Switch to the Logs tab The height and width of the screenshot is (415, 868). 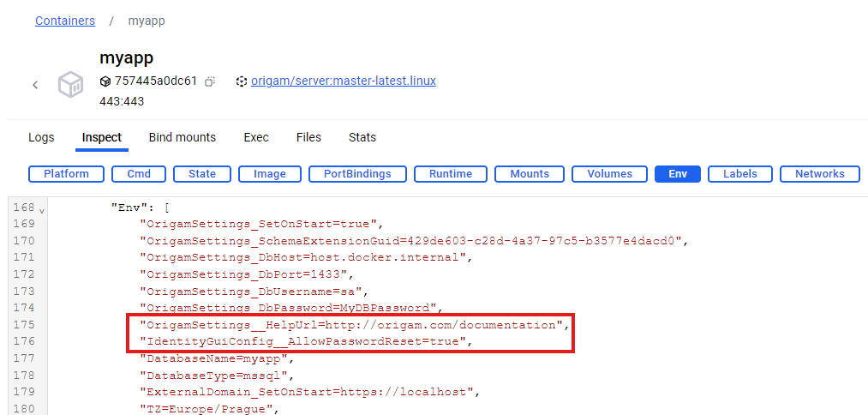[x=41, y=137]
